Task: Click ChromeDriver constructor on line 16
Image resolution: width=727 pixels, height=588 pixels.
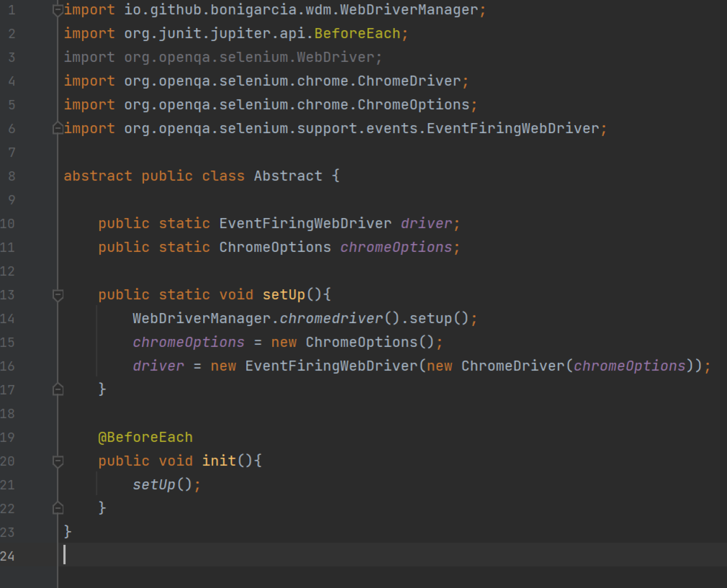Action: (512, 366)
